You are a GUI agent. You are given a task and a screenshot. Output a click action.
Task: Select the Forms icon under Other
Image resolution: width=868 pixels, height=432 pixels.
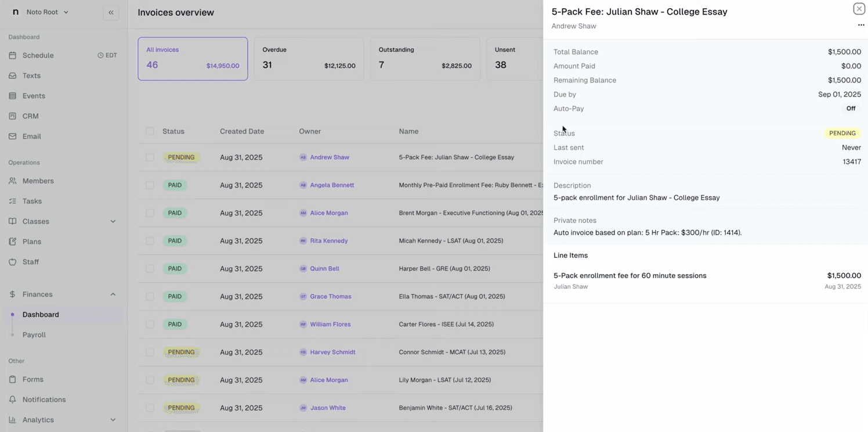13,379
